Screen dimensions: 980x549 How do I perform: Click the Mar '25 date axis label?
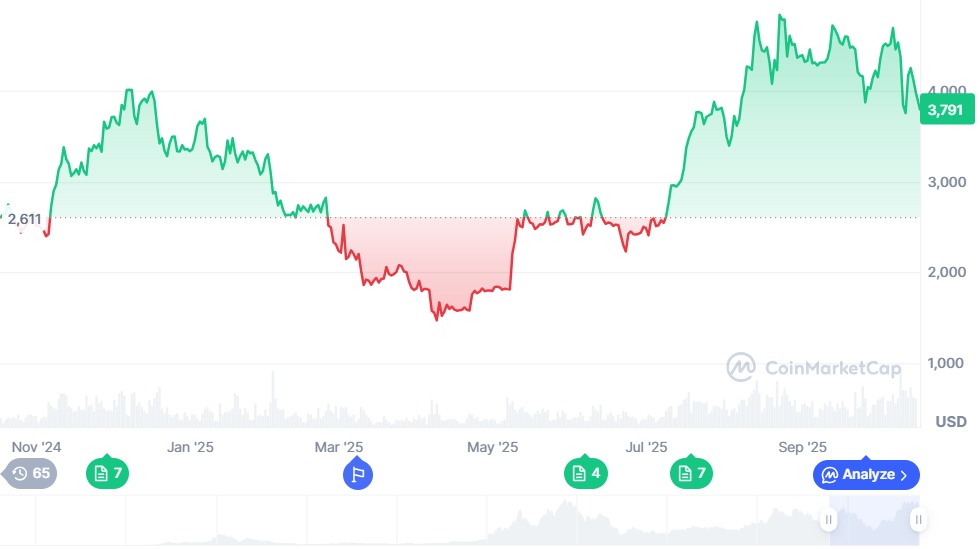[x=339, y=447]
